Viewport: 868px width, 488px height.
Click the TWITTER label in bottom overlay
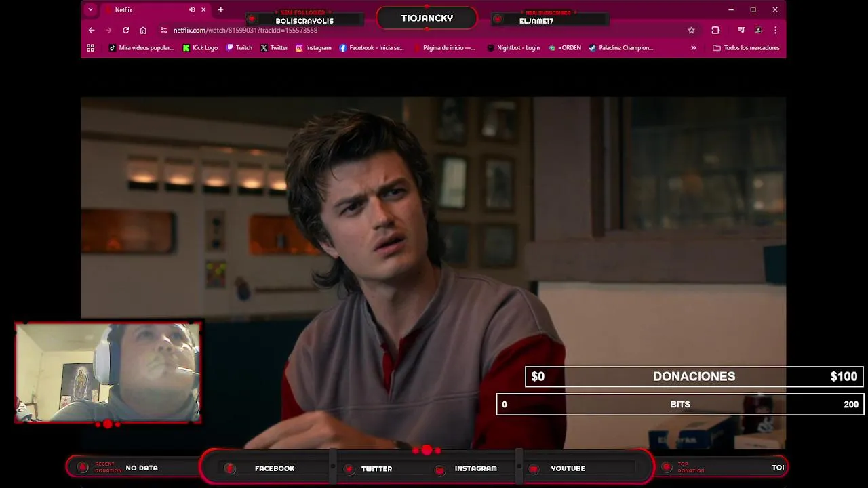tap(376, 468)
